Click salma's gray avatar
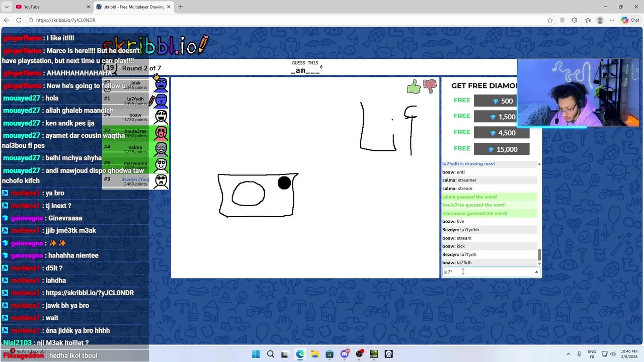The width and height of the screenshot is (644, 362). pyautogui.click(x=161, y=149)
